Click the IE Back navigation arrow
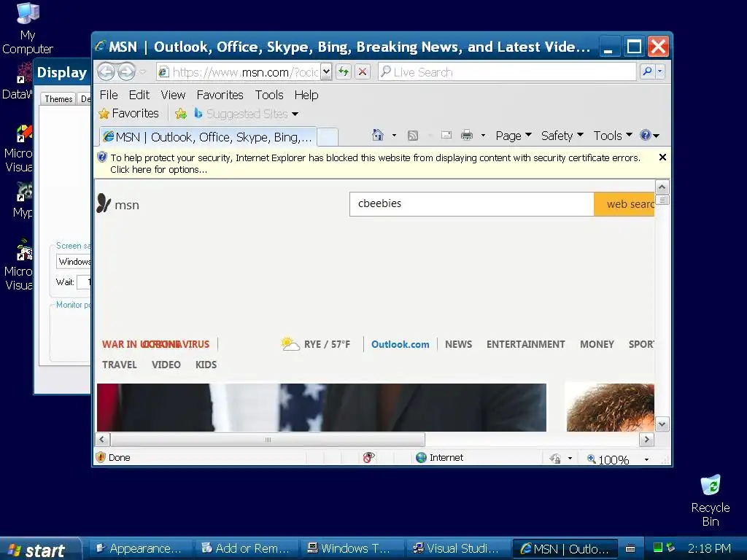The width and height of the screenshot is (747, 560). [107, 72]
